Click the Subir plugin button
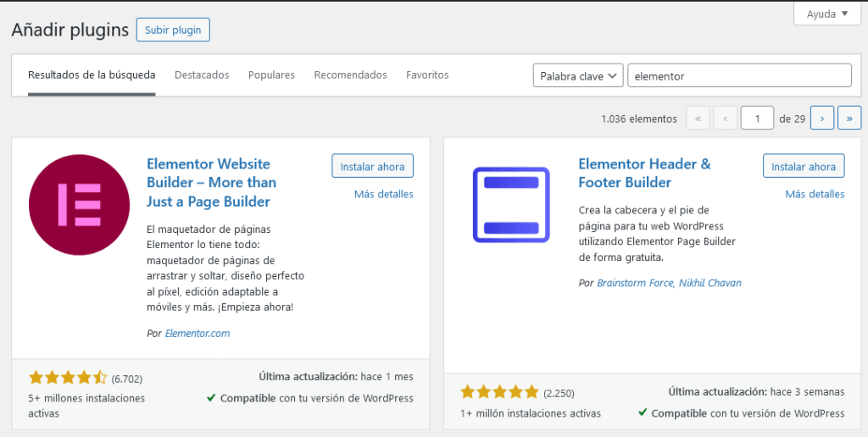This screenshot has height=437, width=868. click(173, 30)
